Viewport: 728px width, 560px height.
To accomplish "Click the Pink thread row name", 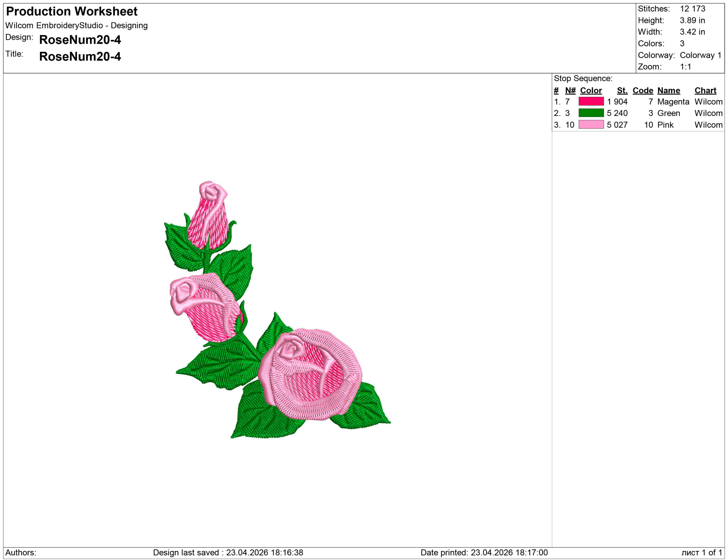I will [665, 125].
